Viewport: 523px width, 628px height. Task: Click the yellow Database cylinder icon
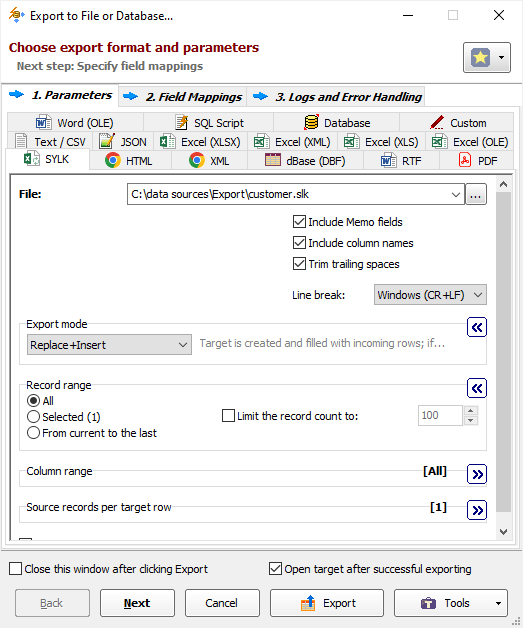click(311, 122)
